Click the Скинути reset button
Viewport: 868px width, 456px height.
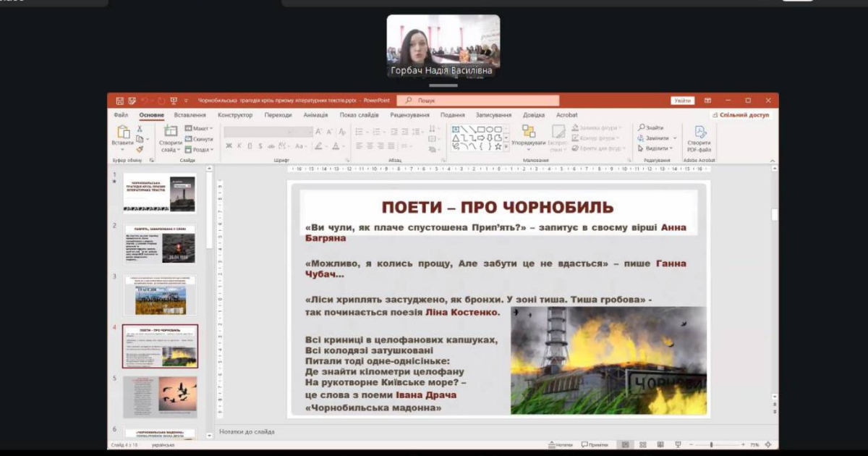[199, 139]
